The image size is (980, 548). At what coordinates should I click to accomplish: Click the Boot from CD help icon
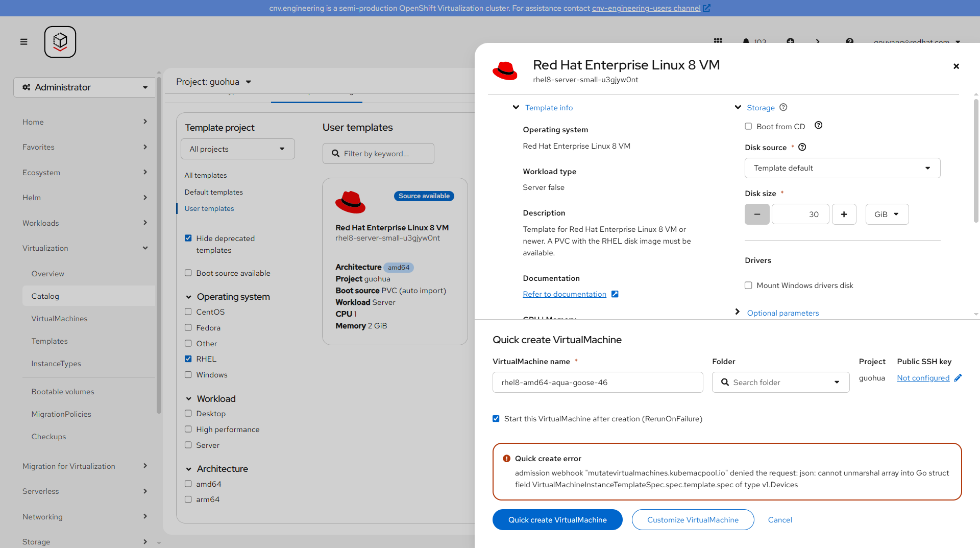(x=818, y=126)
